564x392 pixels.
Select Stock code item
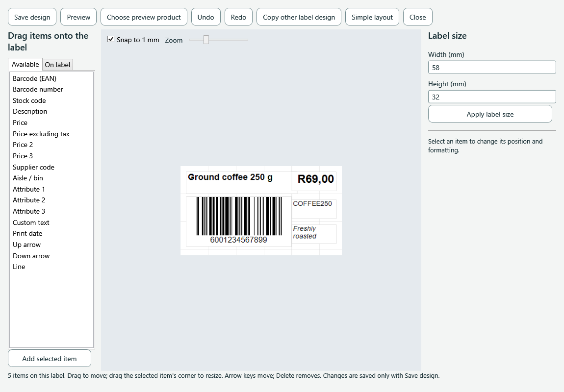pos(51,100)
